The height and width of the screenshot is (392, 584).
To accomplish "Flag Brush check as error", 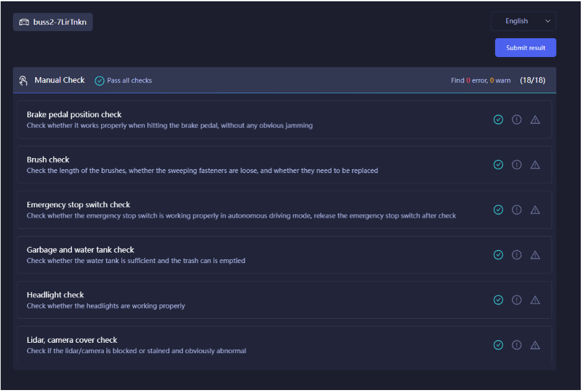I will tap(517, 165).
